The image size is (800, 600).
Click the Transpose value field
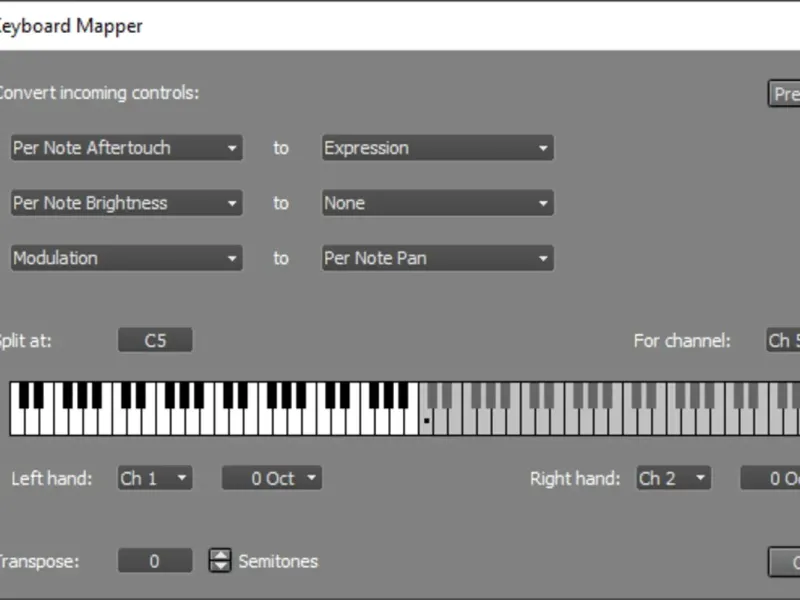[x=155, y=561]
